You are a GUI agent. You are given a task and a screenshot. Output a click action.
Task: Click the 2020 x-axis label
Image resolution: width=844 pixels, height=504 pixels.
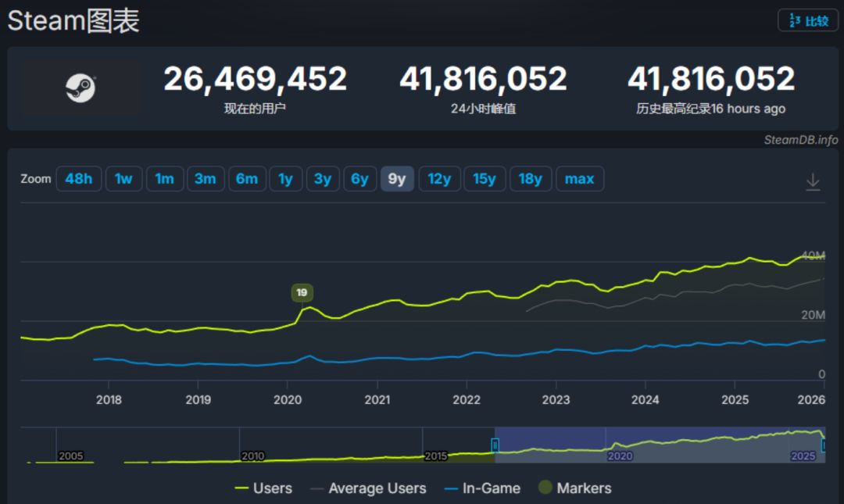tap(288, 399)
